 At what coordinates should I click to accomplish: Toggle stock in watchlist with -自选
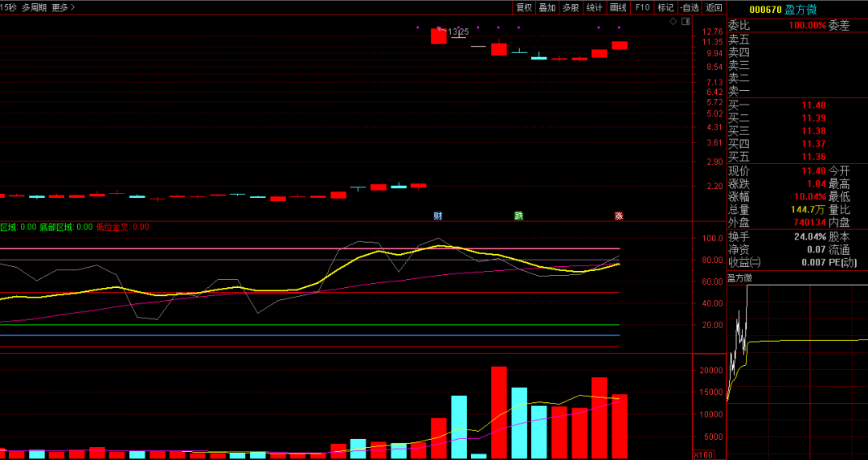(690, 7)
